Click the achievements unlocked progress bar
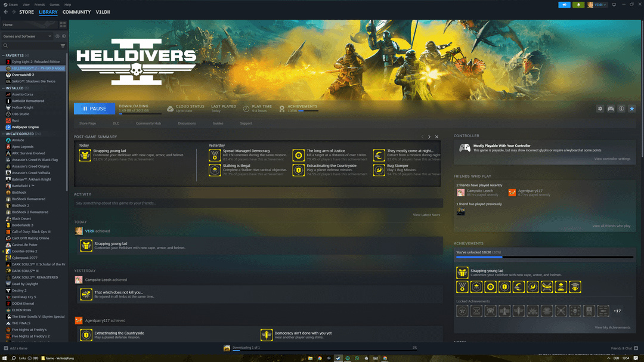Image resolution: width=644 pixels, height=362 pixels. pyautogui.click(x=544, y=257)
